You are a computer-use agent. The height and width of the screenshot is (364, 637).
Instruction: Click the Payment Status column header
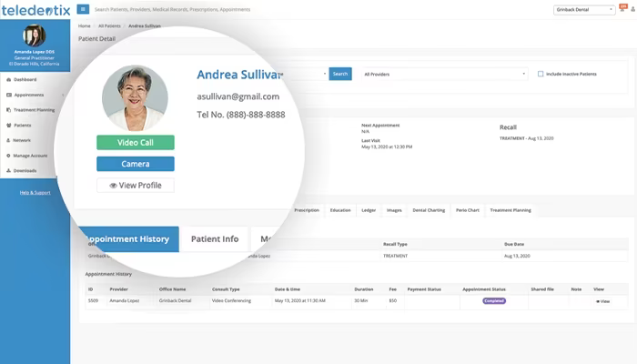point(424,289)
